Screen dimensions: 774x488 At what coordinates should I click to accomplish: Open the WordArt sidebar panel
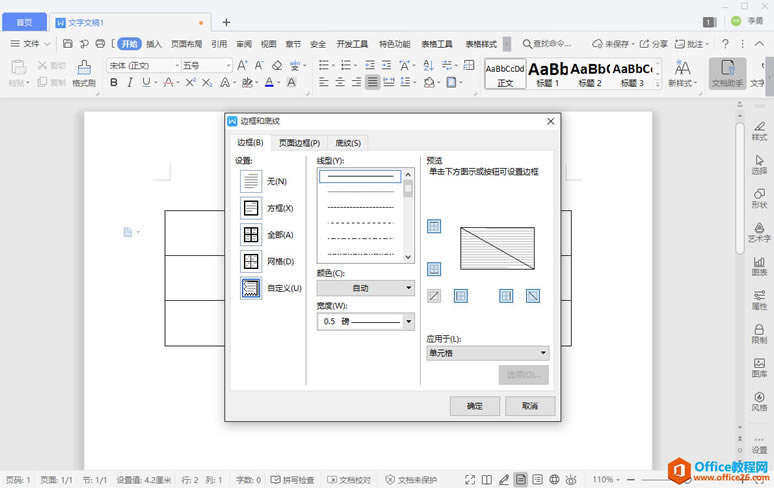coord(759,232)
